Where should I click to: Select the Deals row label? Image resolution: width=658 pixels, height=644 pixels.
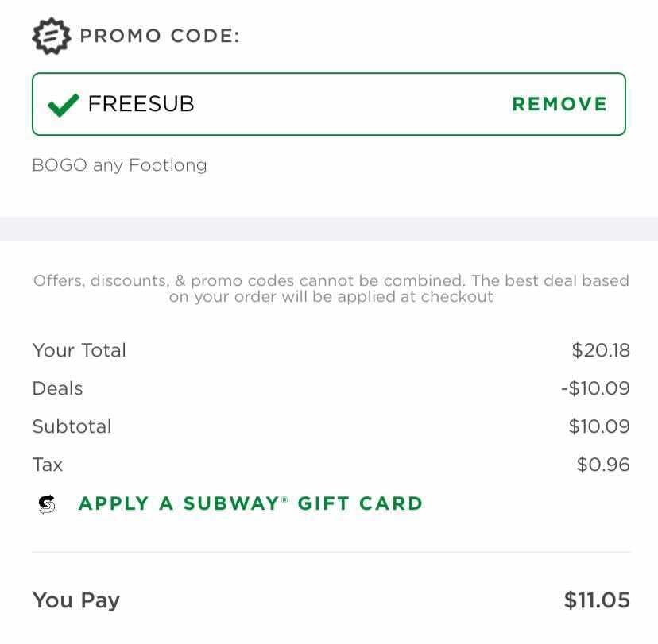57,388
